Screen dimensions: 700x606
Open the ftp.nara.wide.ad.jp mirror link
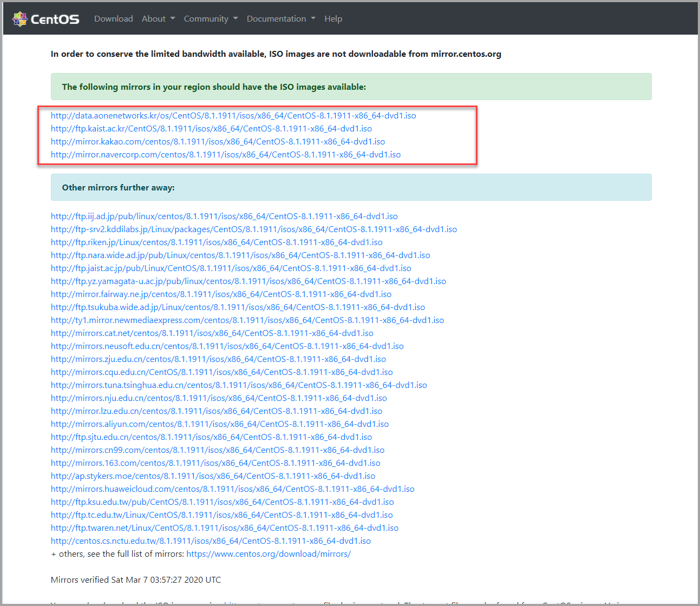[x=240, y=255]
